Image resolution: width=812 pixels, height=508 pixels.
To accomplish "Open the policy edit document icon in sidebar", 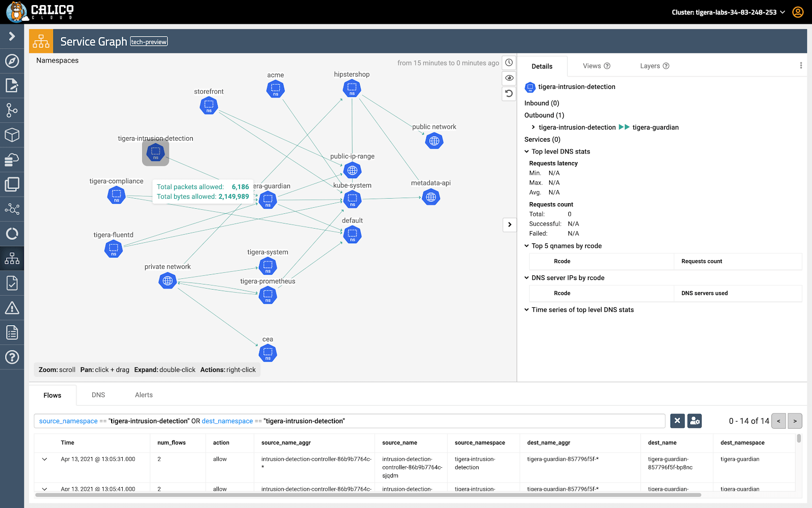I will click(12, 85).
